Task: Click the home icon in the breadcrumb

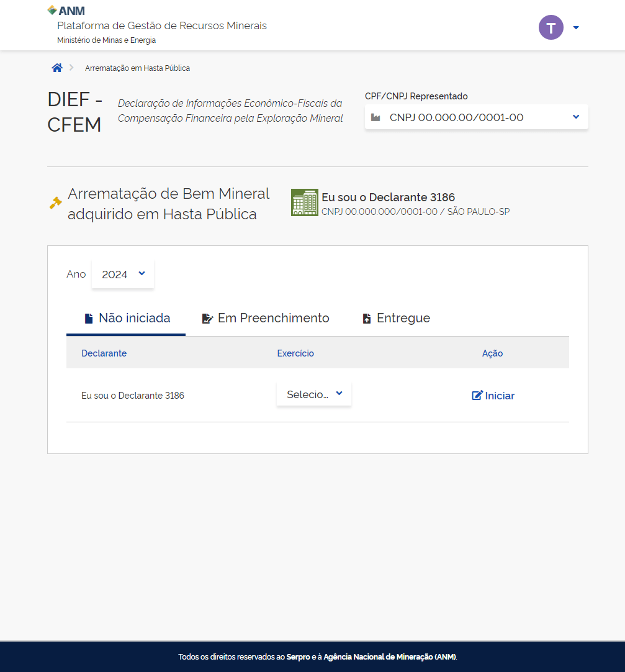Action: [x=57, y=68]
